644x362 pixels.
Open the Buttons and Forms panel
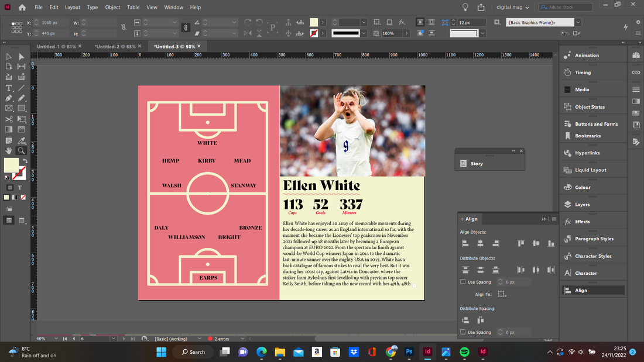(x=596, y=124)
